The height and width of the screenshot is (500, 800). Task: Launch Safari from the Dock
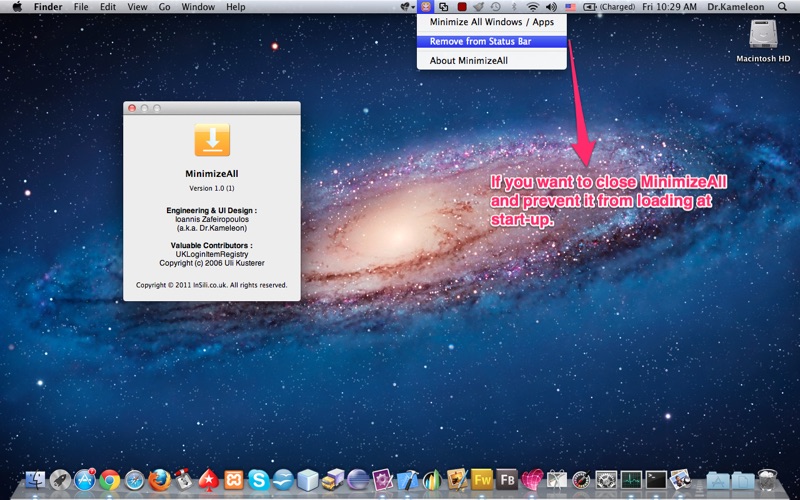[x=135, y=480]
